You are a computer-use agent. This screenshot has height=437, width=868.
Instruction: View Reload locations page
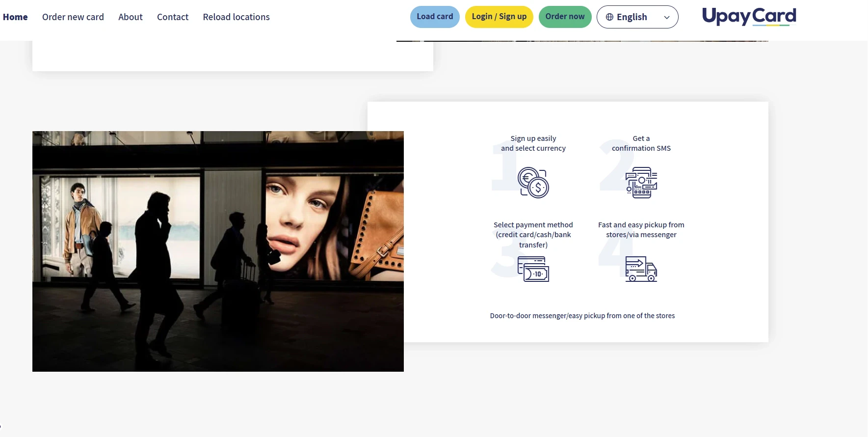(x=236, y=17)
